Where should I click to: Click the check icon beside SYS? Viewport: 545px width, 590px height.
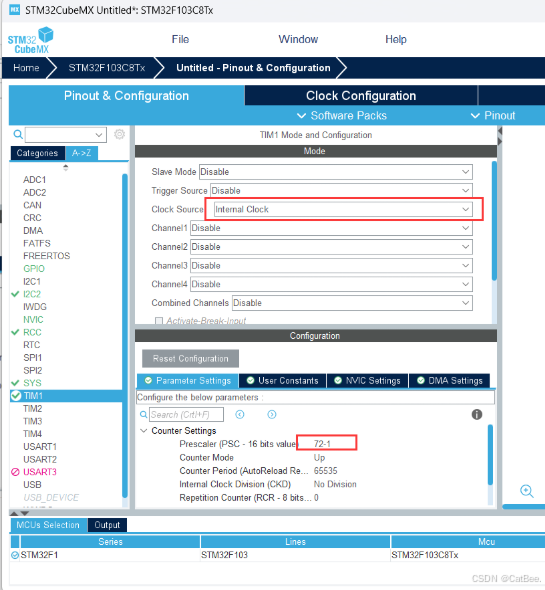click(x=15, y=383)
